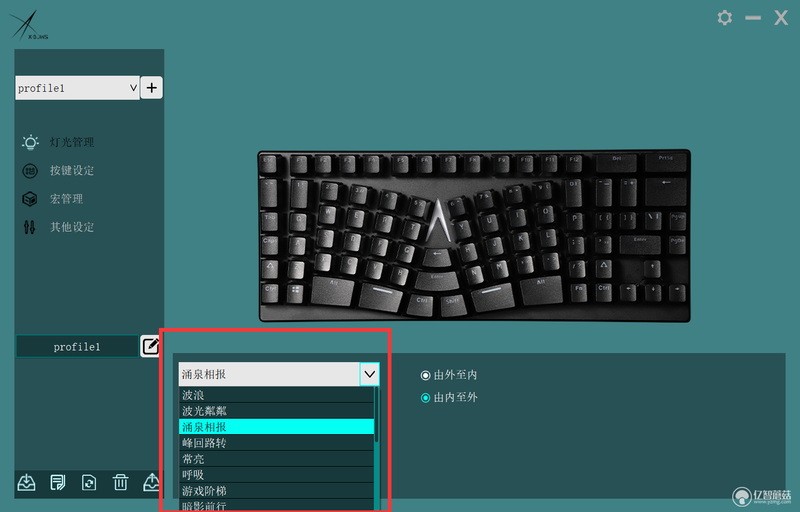Viewport: 800px width, 512px height.
Task: Click the export profile upload icon
Action: point(152,482)
